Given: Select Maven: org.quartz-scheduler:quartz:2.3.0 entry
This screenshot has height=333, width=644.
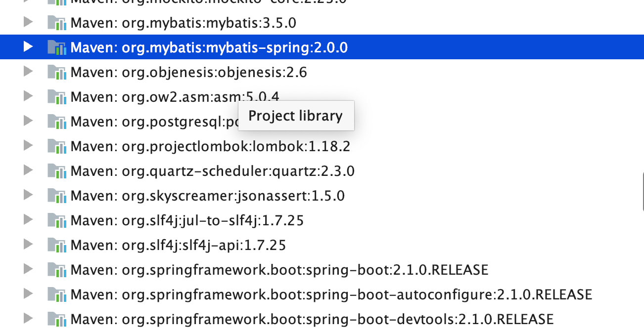Looking at the screenshot, I should pos(212,171).
